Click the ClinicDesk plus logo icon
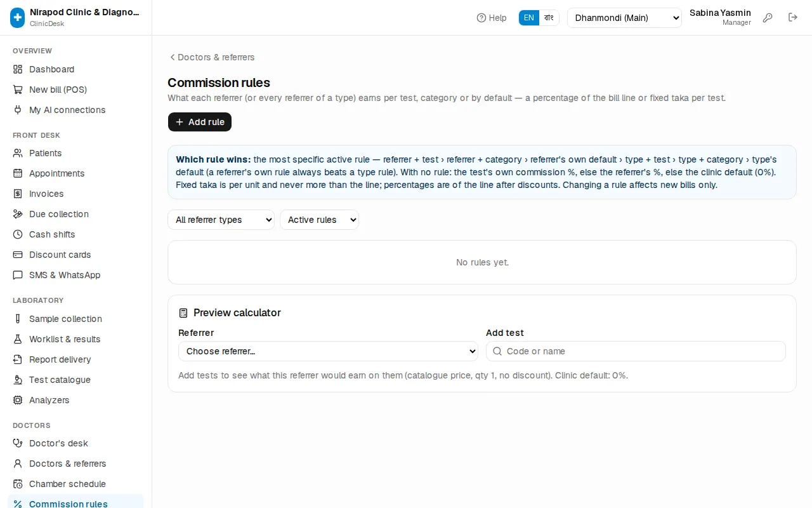812x508 pixels. 18,18
